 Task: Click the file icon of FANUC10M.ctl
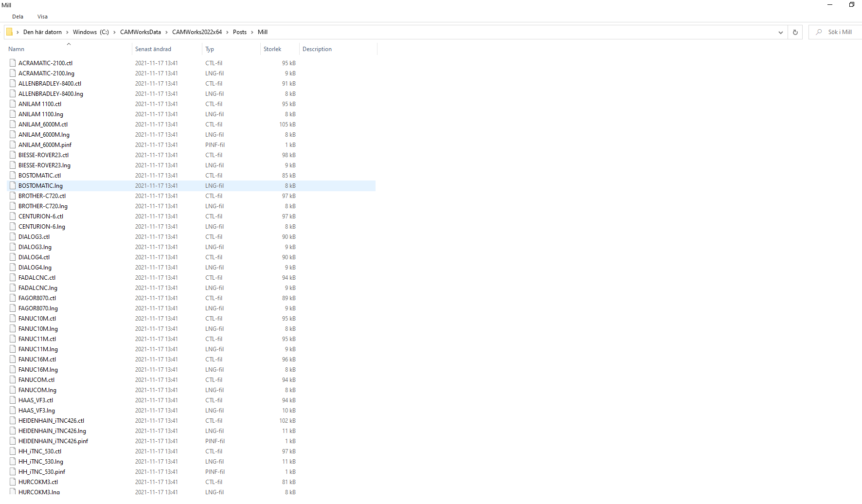click(13, 318)
